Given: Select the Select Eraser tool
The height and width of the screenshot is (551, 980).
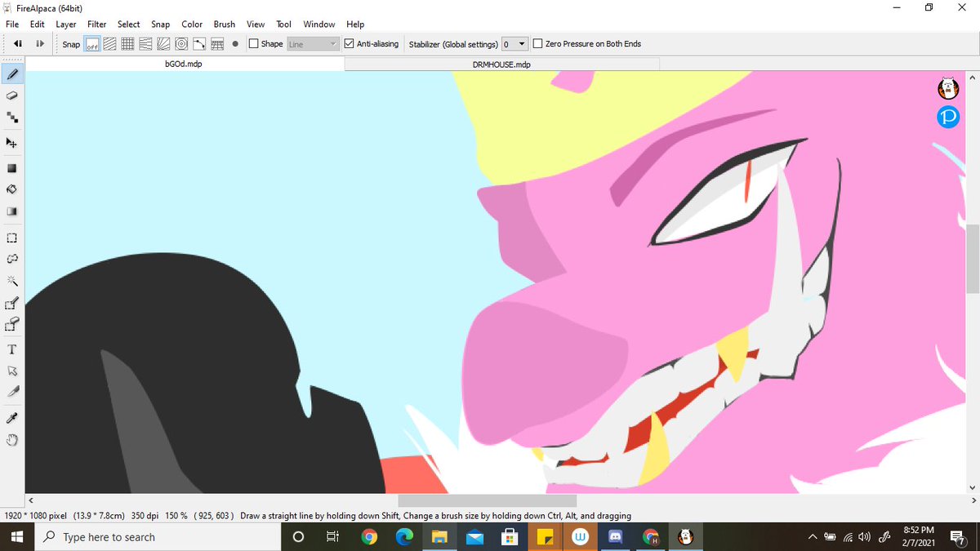Looking at the screenshot, I should (x=12, y=325).
